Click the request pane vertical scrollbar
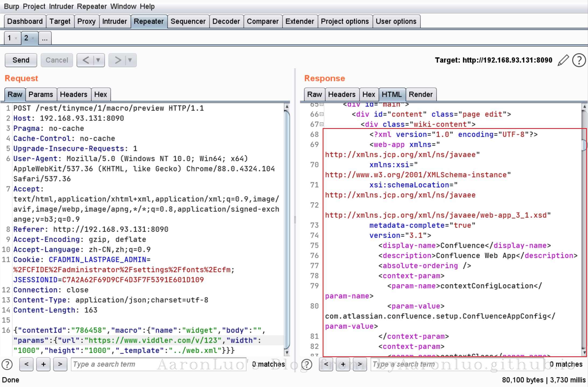Image resolution: width=588 pixels, height=387 pixels. coord(287,229)
